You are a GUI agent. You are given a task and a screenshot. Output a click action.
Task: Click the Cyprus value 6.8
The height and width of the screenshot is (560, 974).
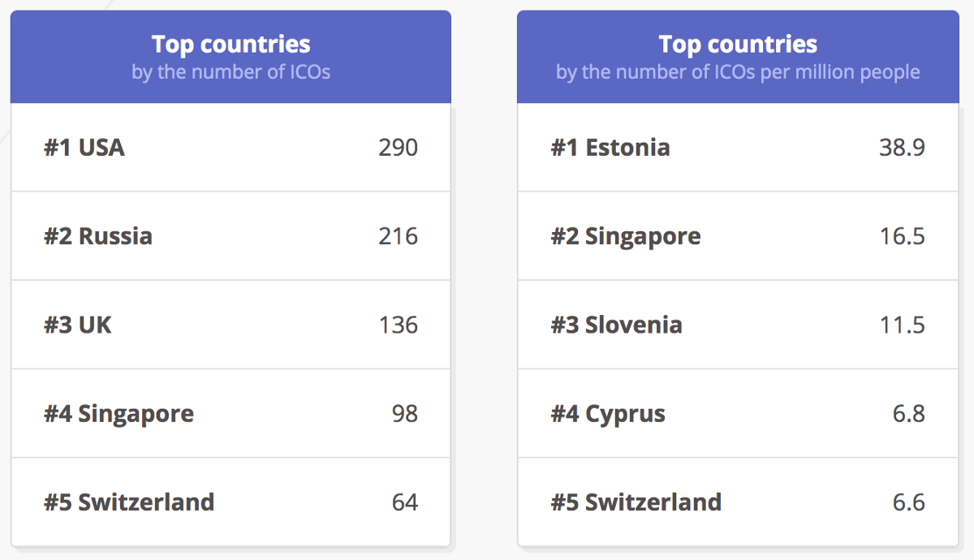(x=908, y=414)
